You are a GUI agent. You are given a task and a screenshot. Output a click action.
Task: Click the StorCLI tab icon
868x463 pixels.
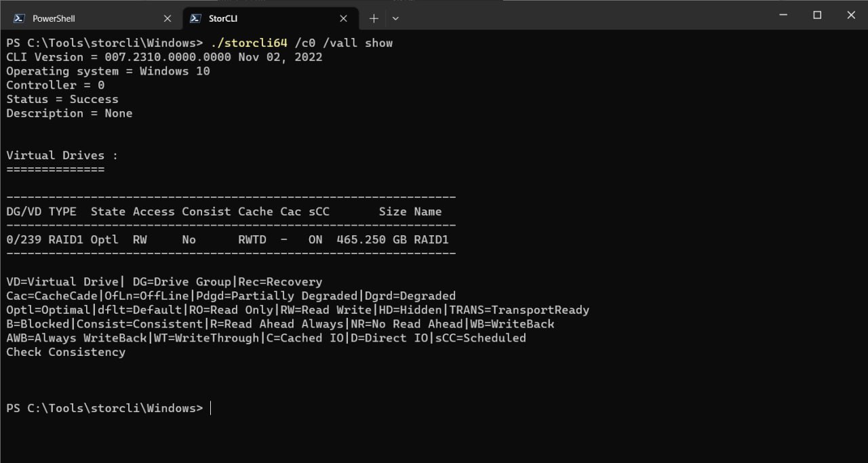[x=195, y=18]
